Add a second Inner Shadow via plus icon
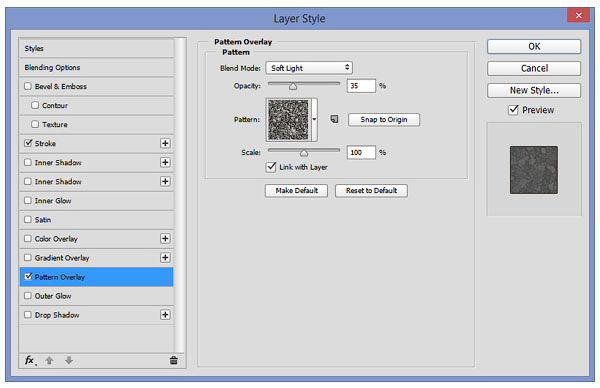The image size is (600, 388). click(165, 181)
